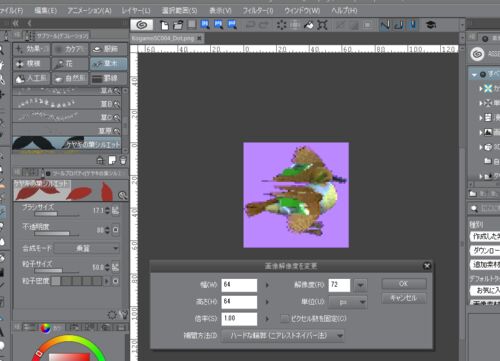Open the レイヤー menu

click(x=136, y=10)
